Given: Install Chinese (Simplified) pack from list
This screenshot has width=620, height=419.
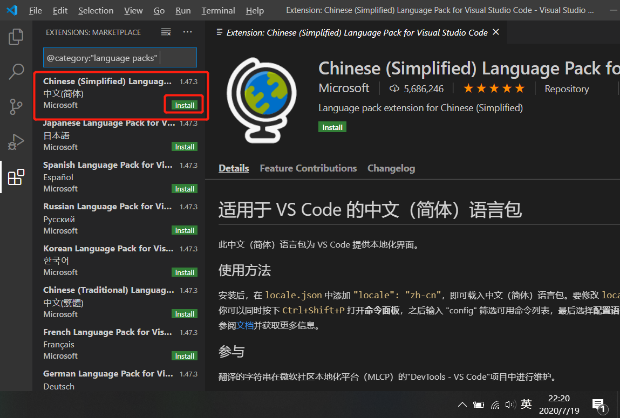Looking at the screenshot, I should (185, 105).
